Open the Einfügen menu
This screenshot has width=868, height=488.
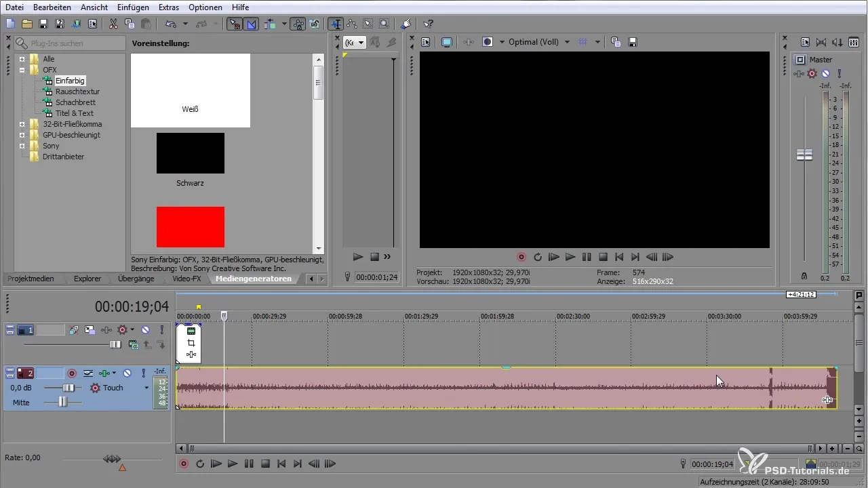pos(134,7)
